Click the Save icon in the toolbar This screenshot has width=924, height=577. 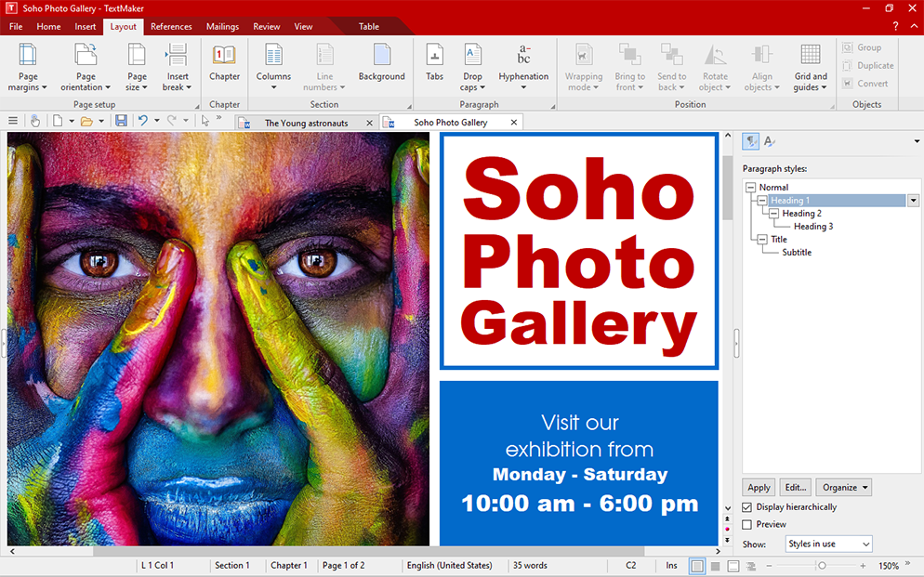[122, 120]
